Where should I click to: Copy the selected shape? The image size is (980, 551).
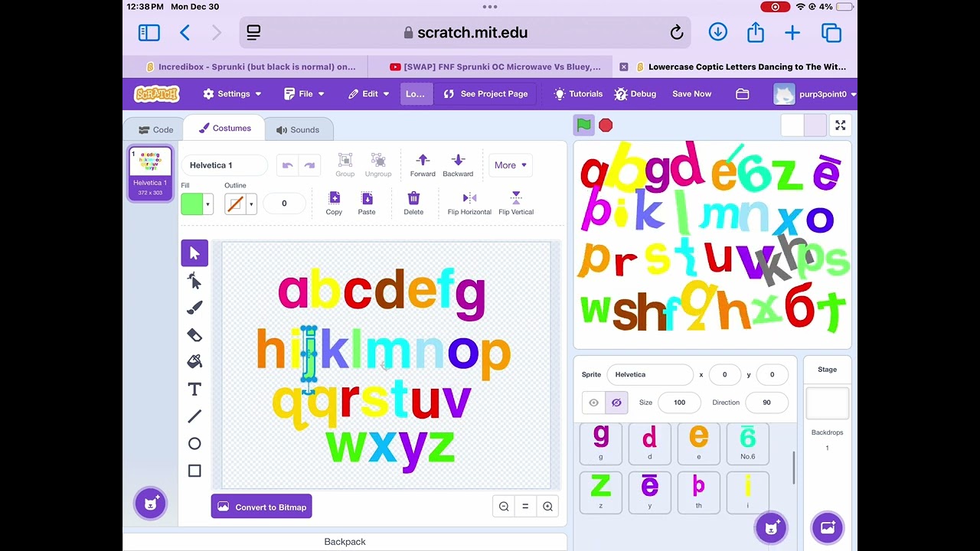tap(334, 203)
